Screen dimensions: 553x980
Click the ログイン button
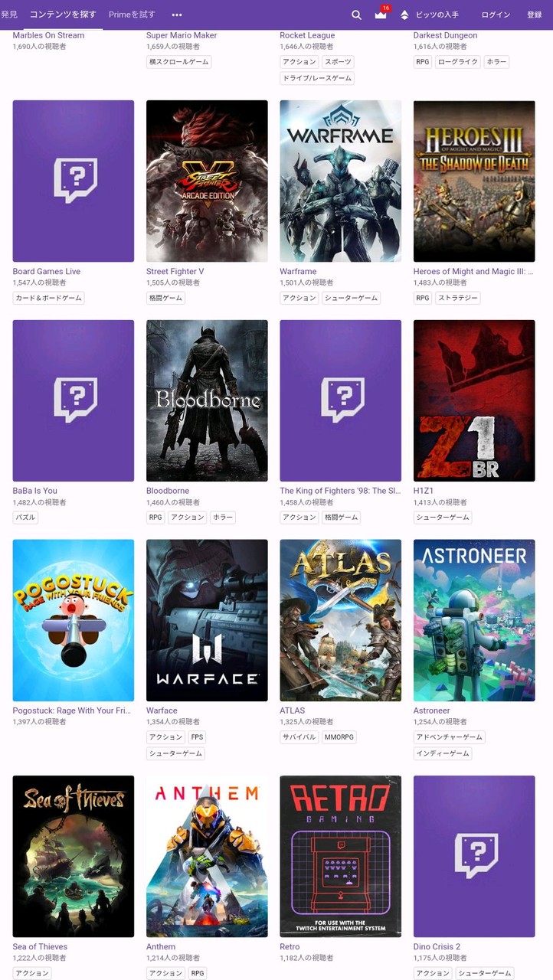(x=496, y=15)
